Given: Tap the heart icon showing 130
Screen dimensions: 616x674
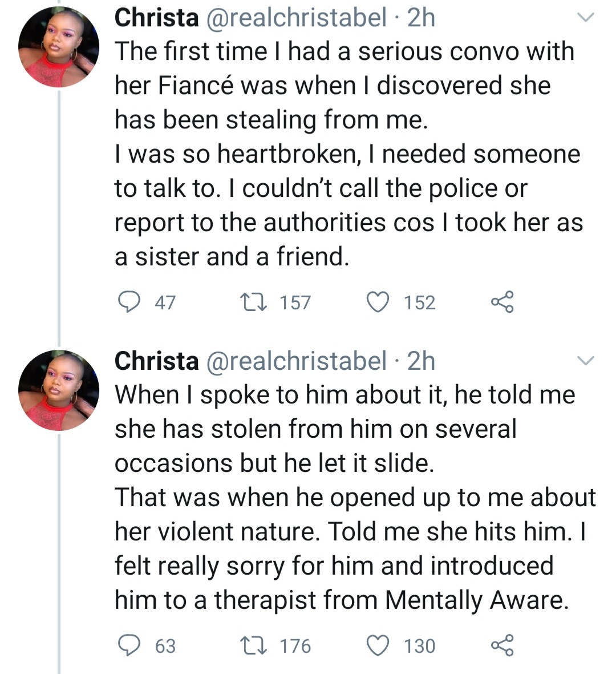Looking at the screenshot, I should tap(377, 645).
